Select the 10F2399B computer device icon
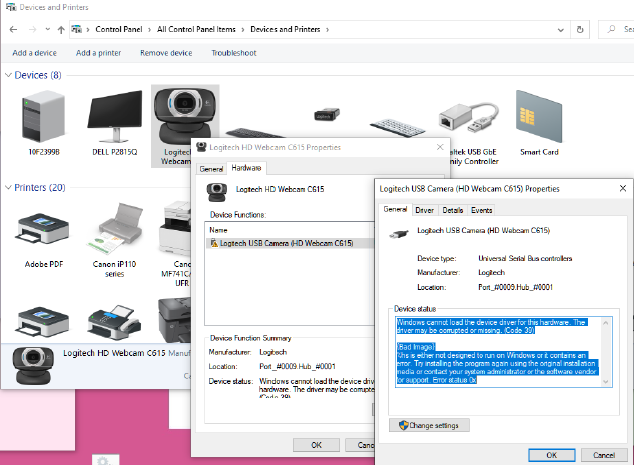This screenshot has width=634, height=465. click(43, 116)
